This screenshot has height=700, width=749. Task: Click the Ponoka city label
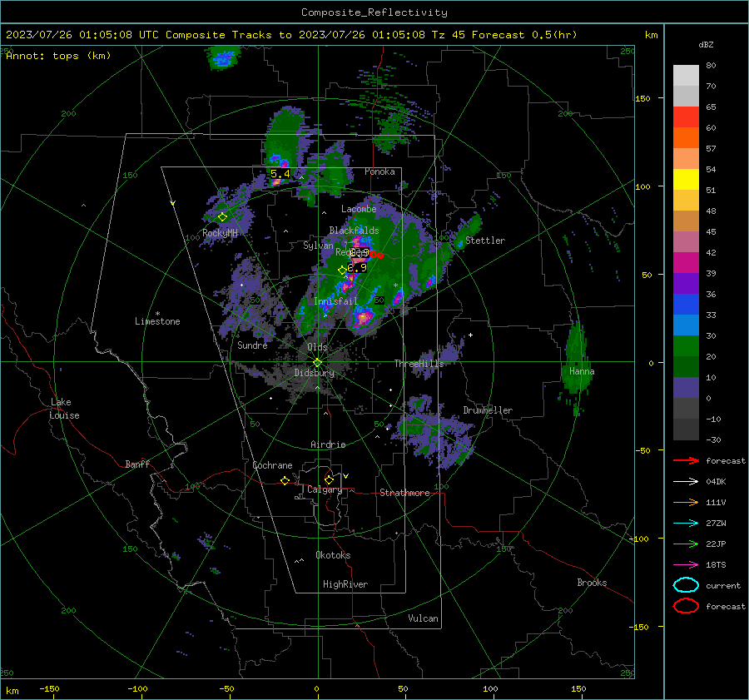click(x=379, y=171)
